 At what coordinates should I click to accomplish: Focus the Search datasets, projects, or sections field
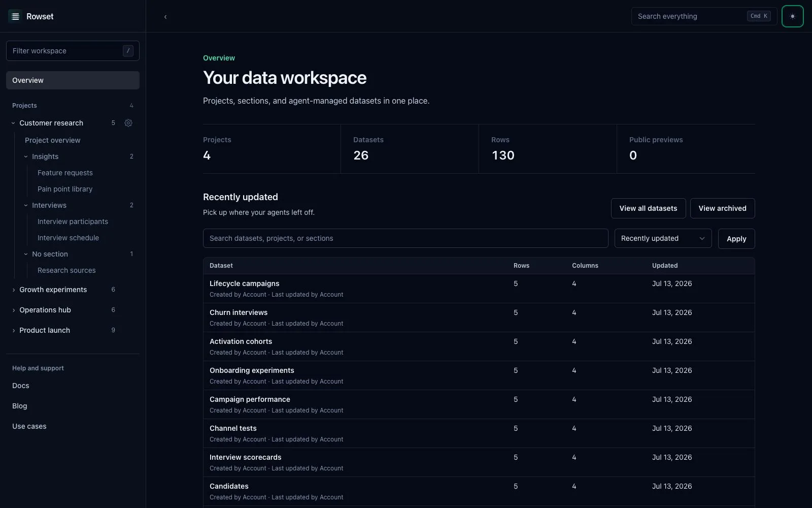point(405,238)
